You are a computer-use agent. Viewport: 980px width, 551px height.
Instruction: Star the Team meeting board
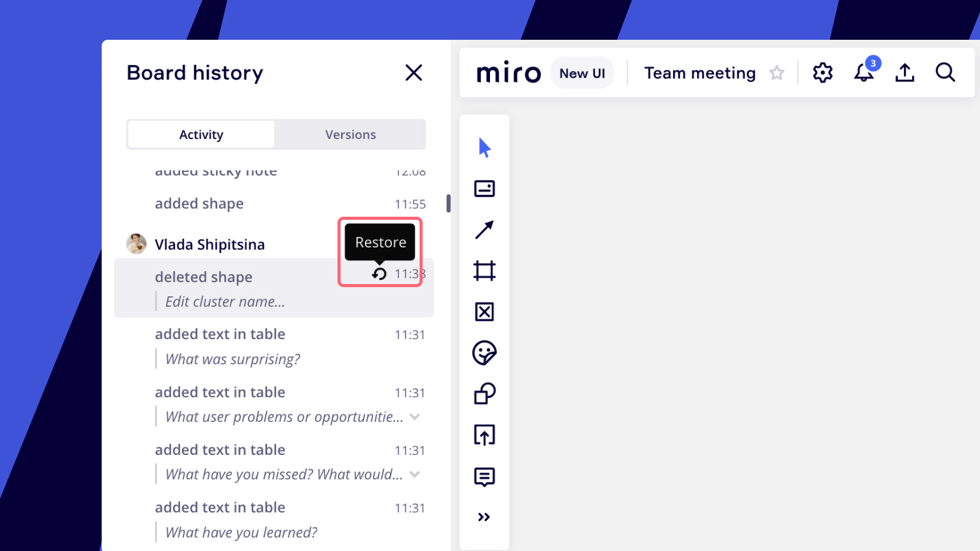pyautogui.click(x=777, y=73)
